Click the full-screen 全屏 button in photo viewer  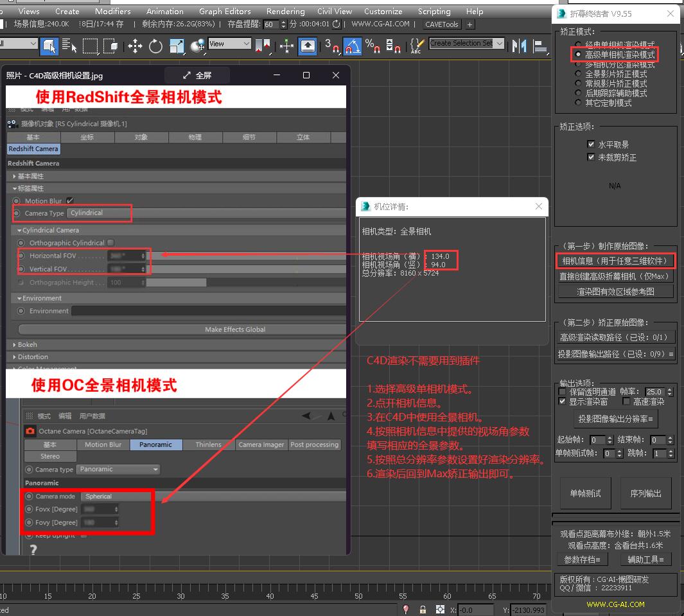[x=197, y=75]
